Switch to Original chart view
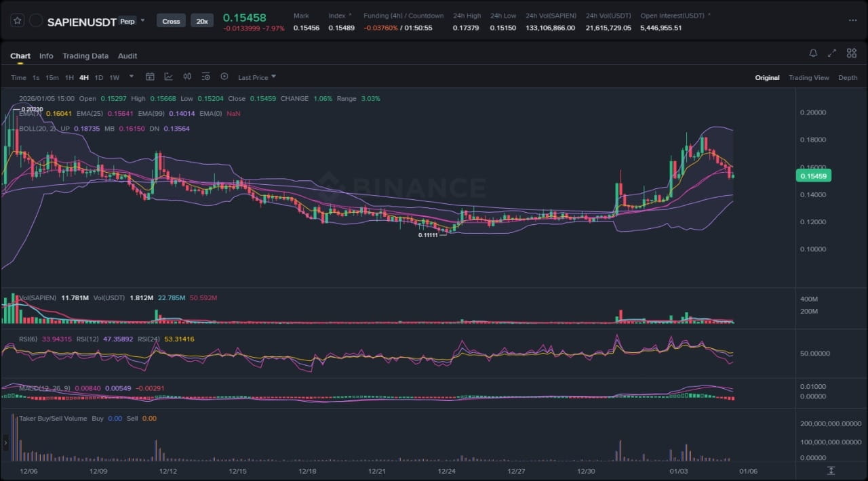 pos(767,78)
